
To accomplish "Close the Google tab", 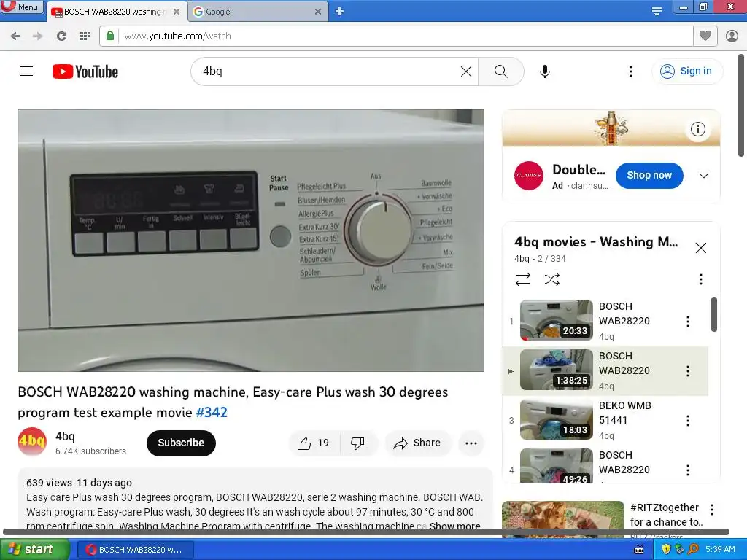I will pyautogui.click(x=318, y=12).
